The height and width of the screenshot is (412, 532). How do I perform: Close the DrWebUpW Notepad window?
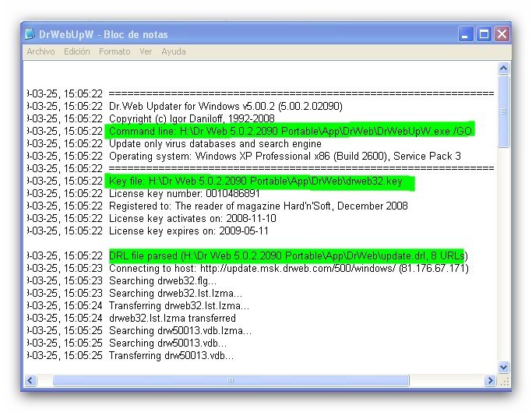(x=502, y=34)
